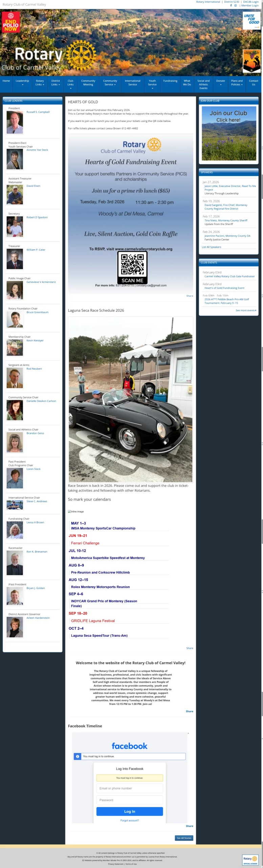Click the Racemaster's portrait photo
Image resolution: width=263 pixels, height=868 pixels.
pyautogui.click(x=15, y=563)
